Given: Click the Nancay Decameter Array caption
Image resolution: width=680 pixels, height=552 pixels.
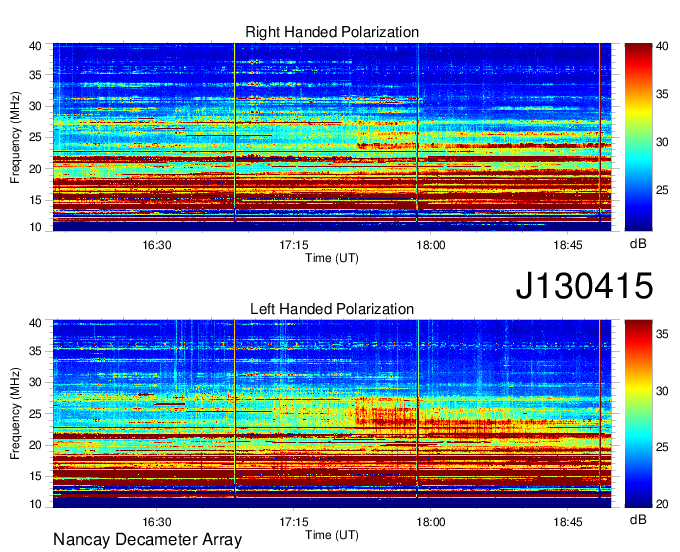Looking at the screenshot, I should point(147,540).
